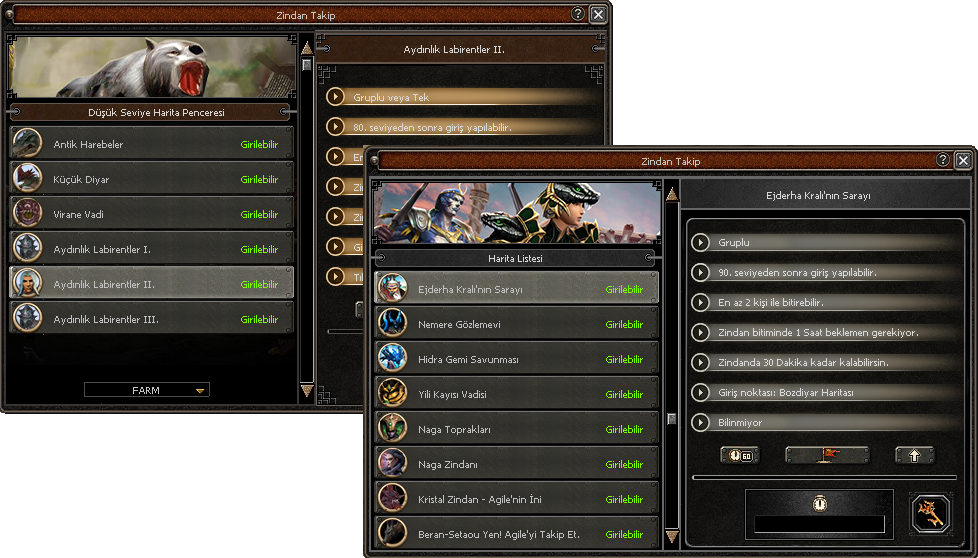Select Aydınlık Labirentler III. entry
Viewport: 978px width, 558px height.
pyautogui.click(x=152, y=318)
